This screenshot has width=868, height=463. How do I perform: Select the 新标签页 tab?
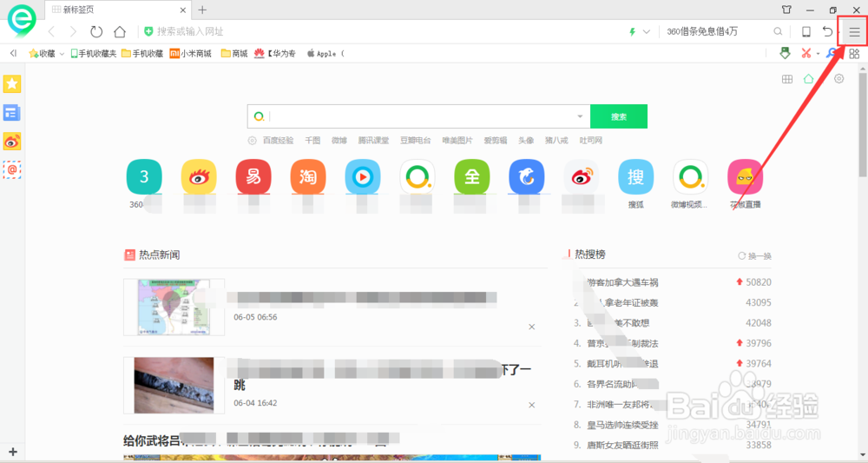click(118, 10)
